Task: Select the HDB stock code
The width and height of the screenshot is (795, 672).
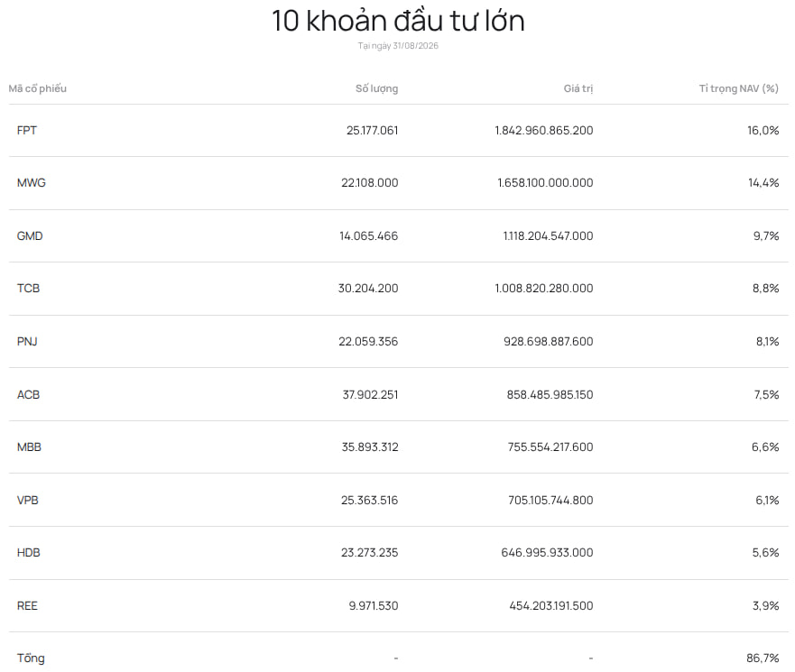Action: tap(28, 552)
